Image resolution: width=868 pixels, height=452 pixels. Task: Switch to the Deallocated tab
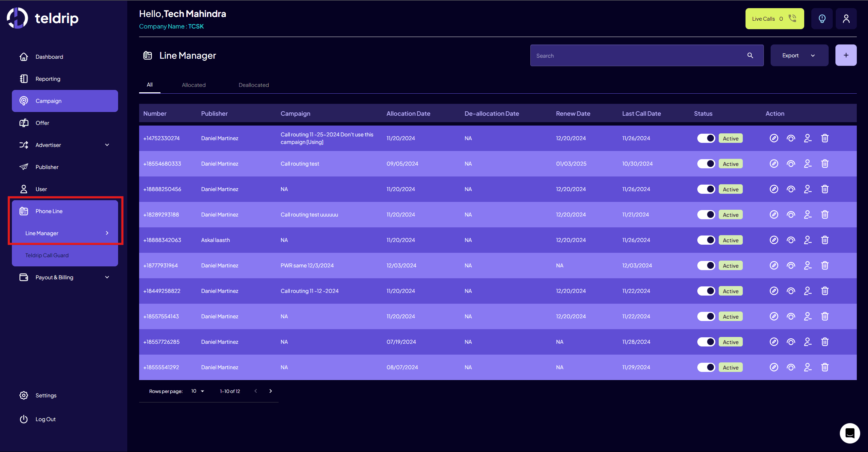click(253, 85)
